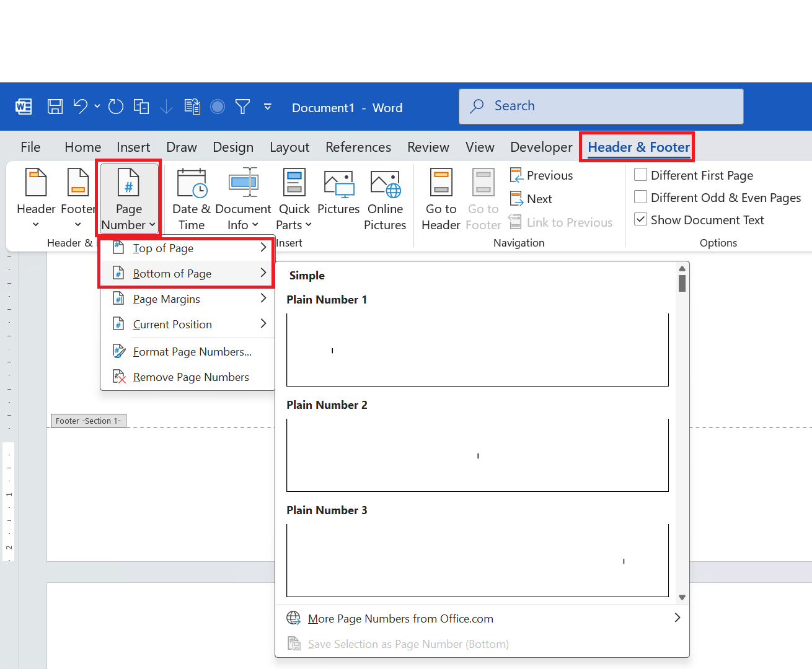Click gallery scrollbar down arrow
This screenshot has width=812, height=669.
click(682, 597)
